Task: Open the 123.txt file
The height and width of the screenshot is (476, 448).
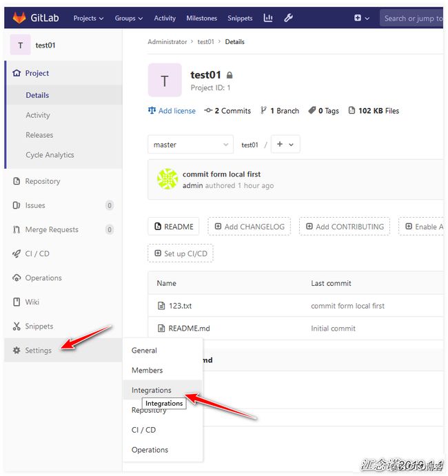Action: [180, 306]
